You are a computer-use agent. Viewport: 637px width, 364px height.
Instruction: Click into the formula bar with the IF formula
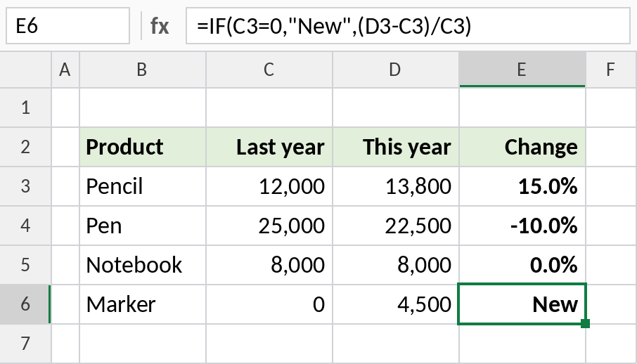tap(408, 25)
